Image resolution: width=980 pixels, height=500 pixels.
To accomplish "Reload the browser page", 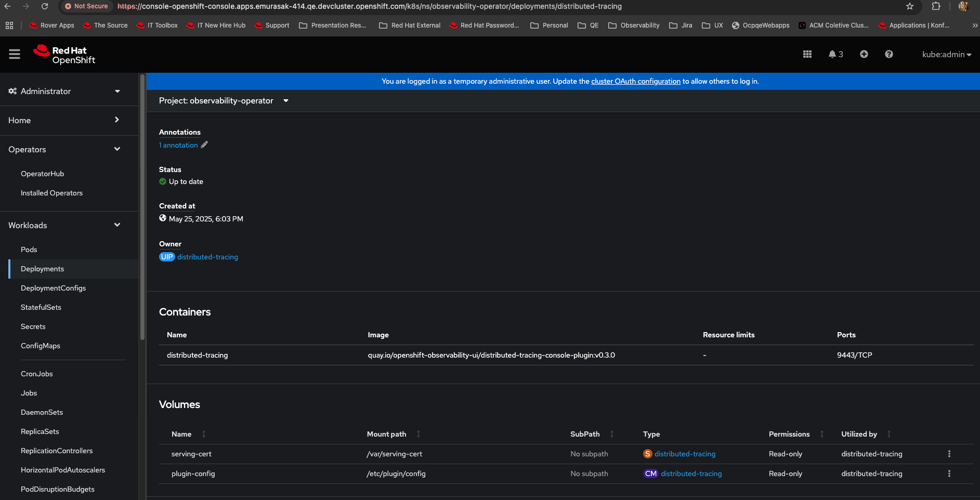I will coord(45,6).
